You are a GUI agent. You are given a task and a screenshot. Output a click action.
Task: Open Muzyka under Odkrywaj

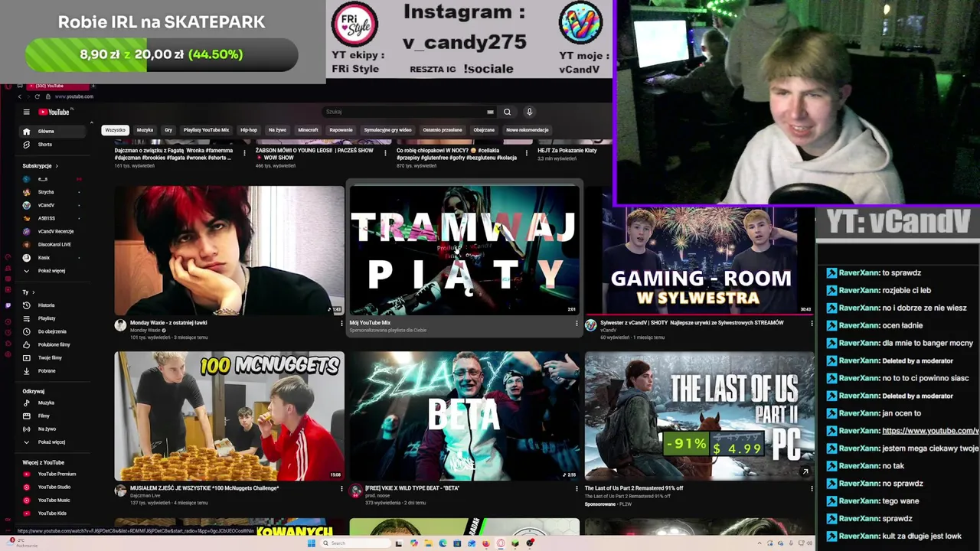[54, 403]
